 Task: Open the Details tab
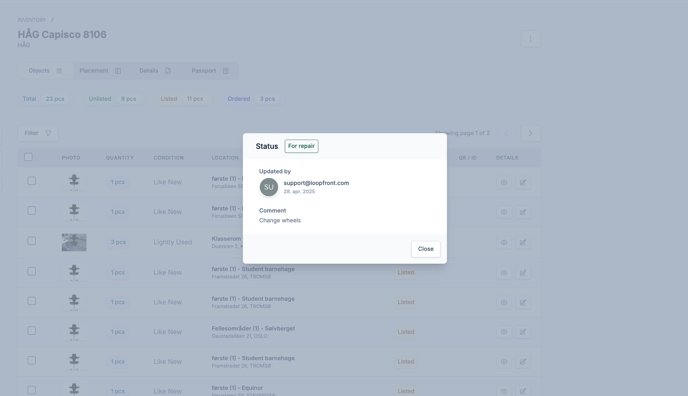point(155,71)
